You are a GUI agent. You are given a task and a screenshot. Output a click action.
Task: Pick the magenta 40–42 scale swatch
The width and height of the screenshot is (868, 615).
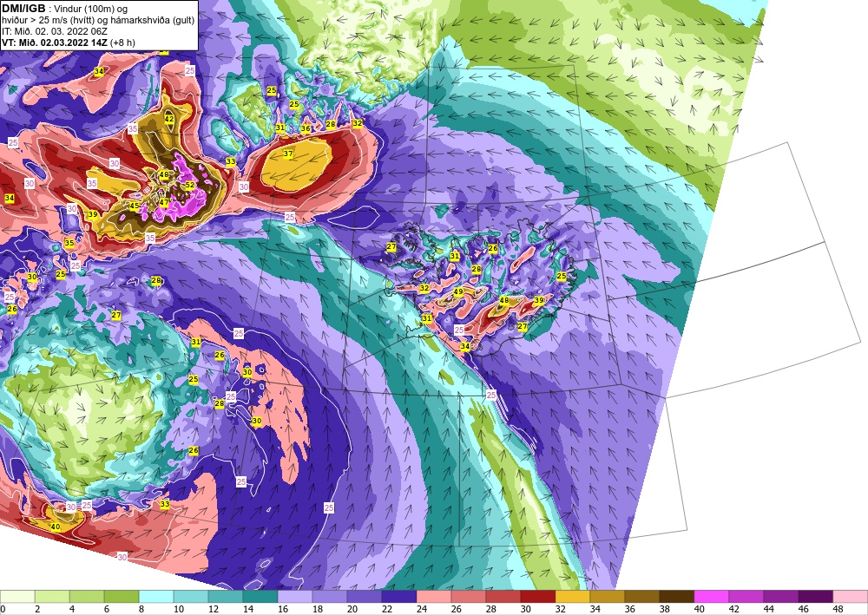click(x=711, y=596)
